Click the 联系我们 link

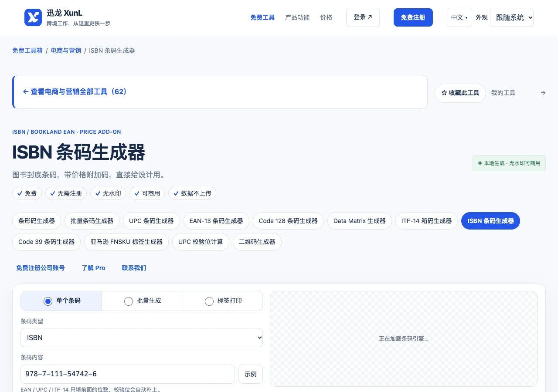(134, 268)
